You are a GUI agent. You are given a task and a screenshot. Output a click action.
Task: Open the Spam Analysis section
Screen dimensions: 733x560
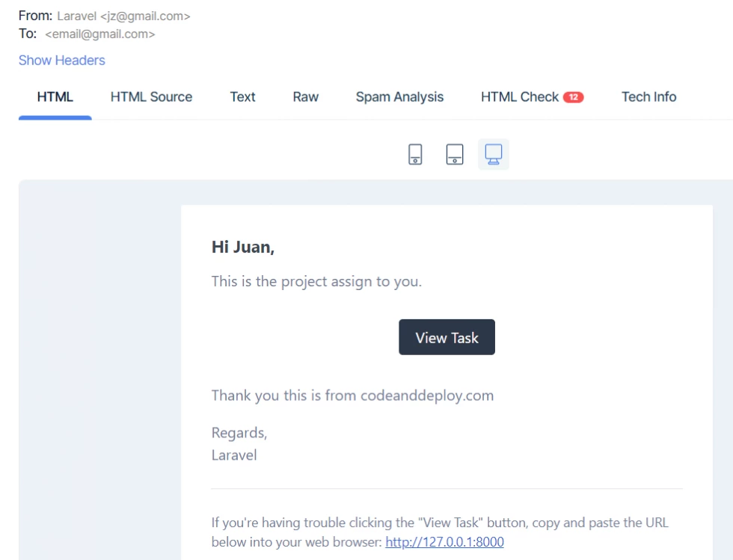tap(399, 96)
